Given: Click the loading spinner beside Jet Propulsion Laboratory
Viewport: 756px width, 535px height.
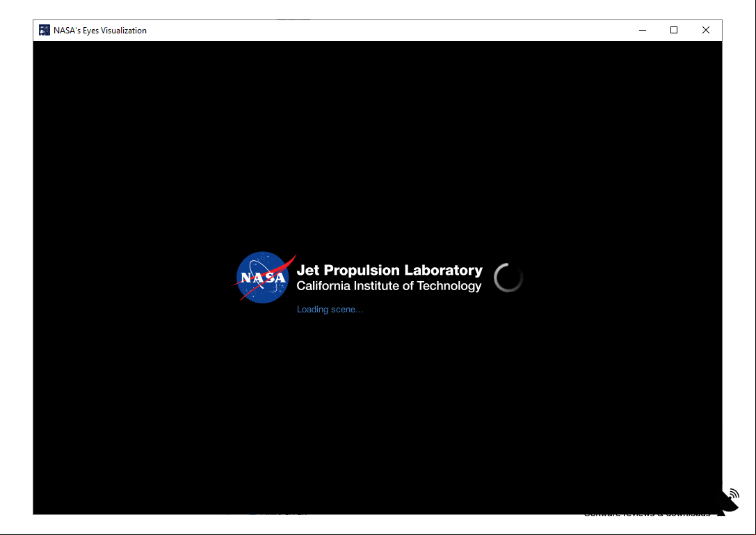Looking at the screenshot, I should pos(508,278).
